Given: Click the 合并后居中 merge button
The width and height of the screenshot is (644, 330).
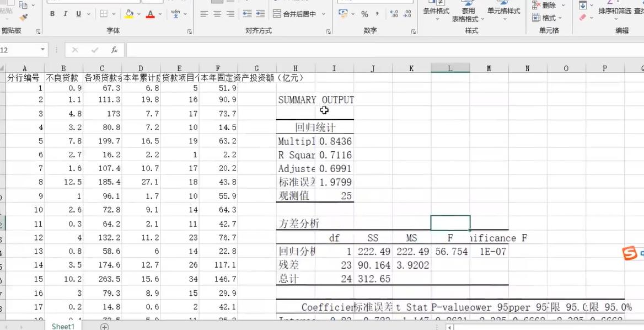Looking at the screenshot, I should pos(296,14).
